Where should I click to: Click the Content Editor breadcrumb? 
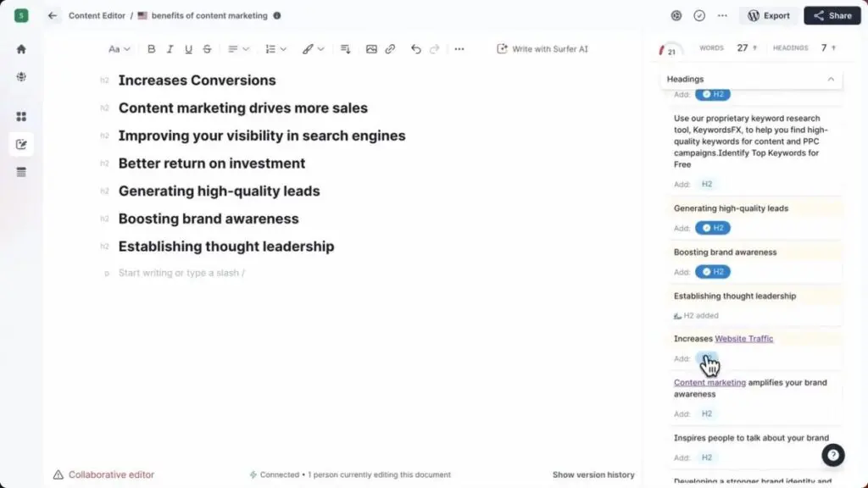click(x=97, y=15)
